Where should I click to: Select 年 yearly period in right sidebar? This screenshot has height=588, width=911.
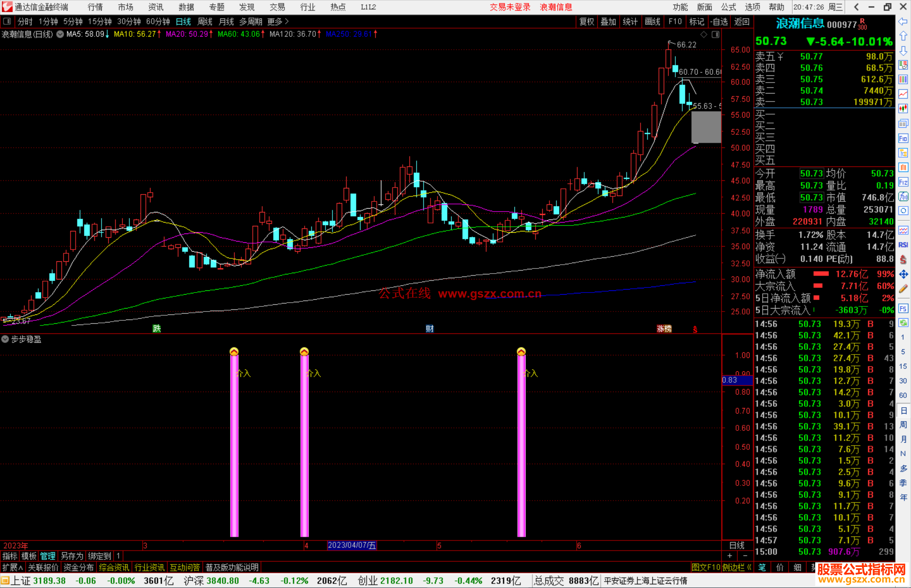point(903,497)
